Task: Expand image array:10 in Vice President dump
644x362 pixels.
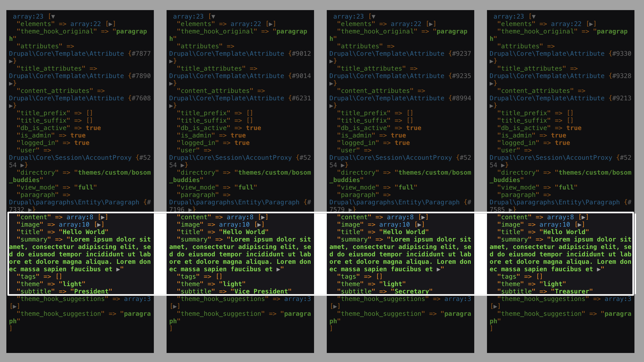Action: tap(259, 225)
